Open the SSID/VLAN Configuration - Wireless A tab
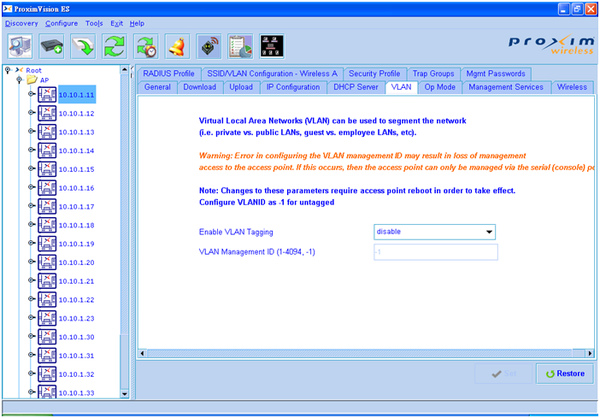 click(272, 73)
